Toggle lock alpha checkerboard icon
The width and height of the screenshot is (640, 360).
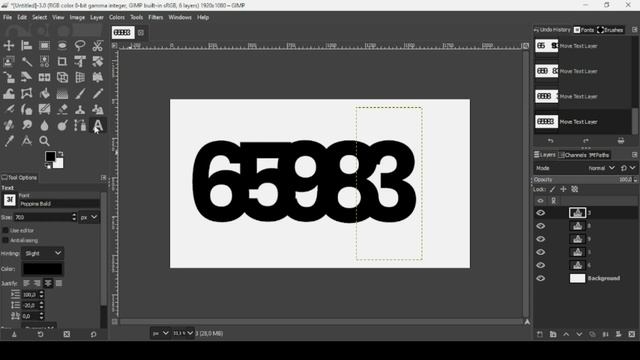[x=574, y=189]
